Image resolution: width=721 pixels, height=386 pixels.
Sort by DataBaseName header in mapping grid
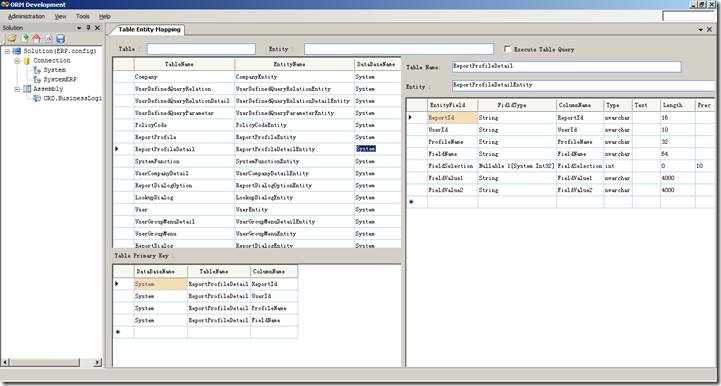[378, 64]
